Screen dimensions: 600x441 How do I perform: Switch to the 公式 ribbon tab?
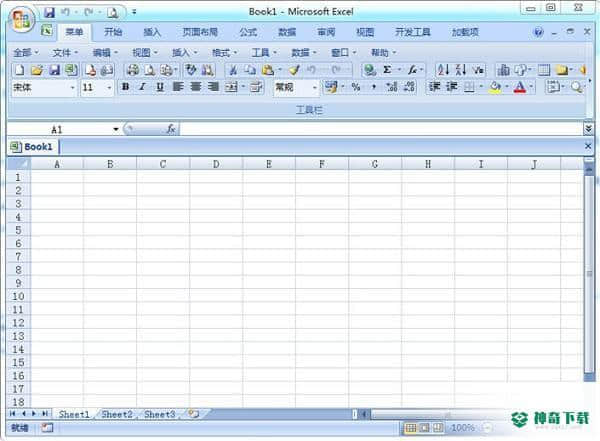point(248,32)
